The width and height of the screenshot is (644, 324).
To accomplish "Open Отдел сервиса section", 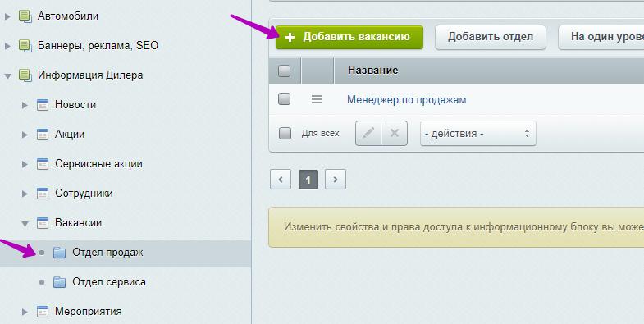I will [x=109, y=282].
